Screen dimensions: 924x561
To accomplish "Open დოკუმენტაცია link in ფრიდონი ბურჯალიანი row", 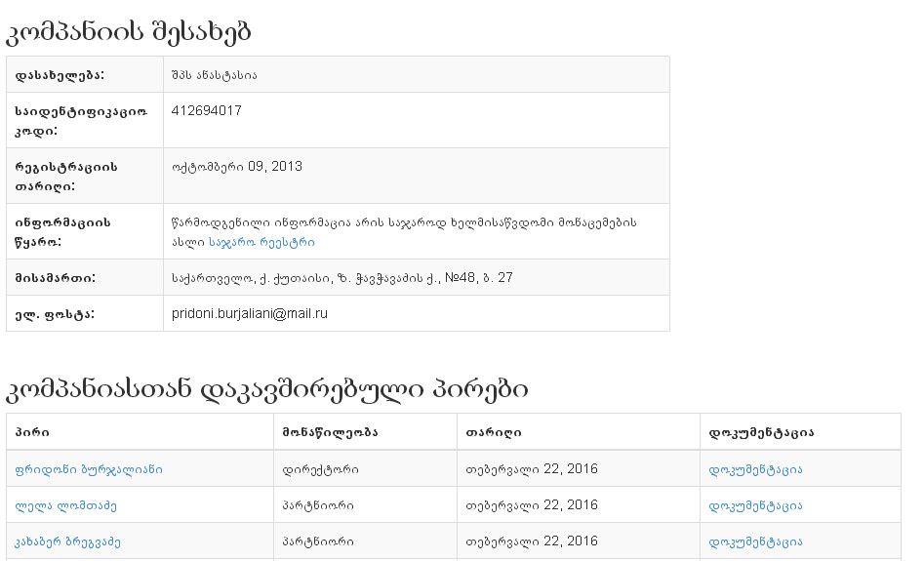I will pos(755,469).
